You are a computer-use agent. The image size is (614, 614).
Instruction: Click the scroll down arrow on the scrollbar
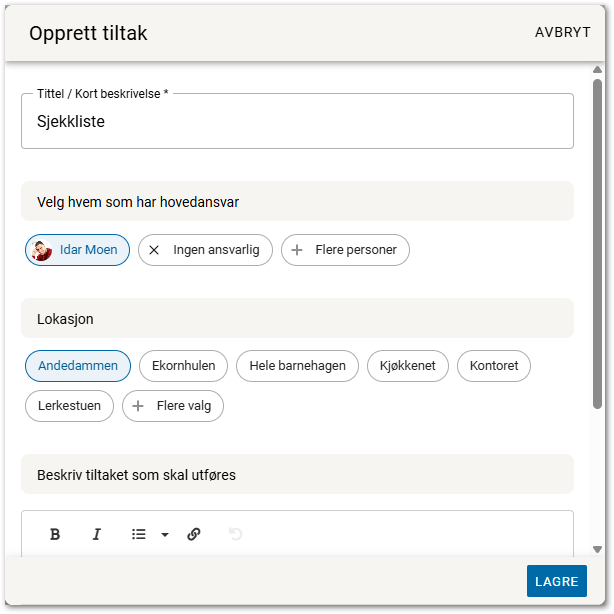click(x=597, y=549)
